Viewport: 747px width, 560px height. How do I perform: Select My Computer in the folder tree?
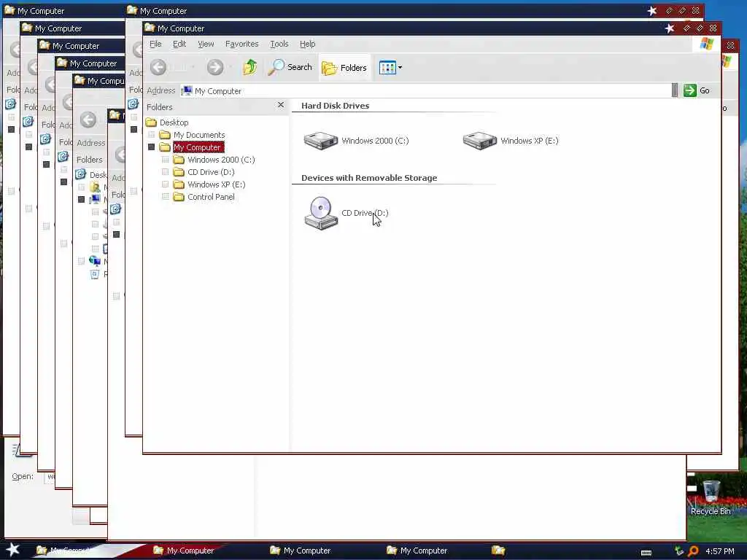[x=198, y=147]
